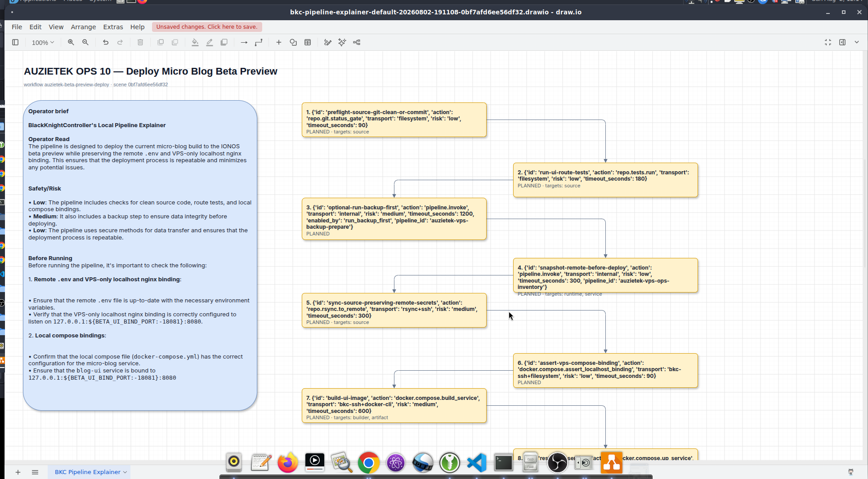Click the Generate sparkle icon
Viewport: 868px width, 479px height.
click(342, 42)
